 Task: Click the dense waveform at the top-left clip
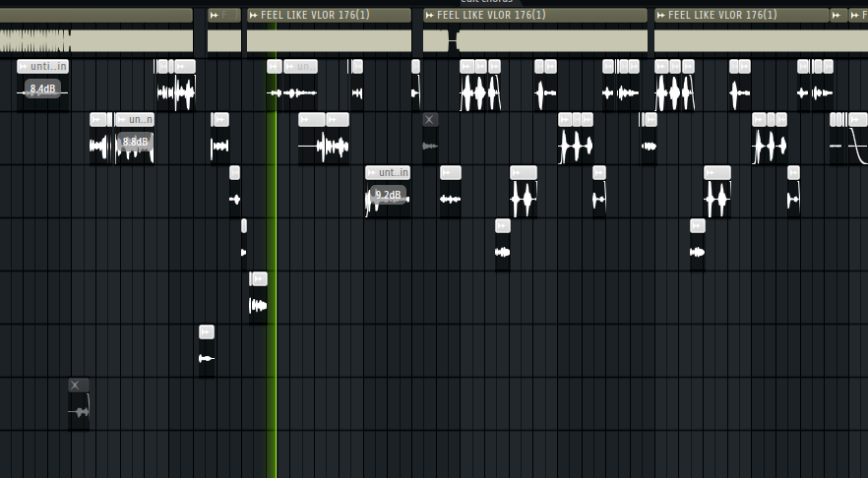pyautogui.click(x=35, y=40)
